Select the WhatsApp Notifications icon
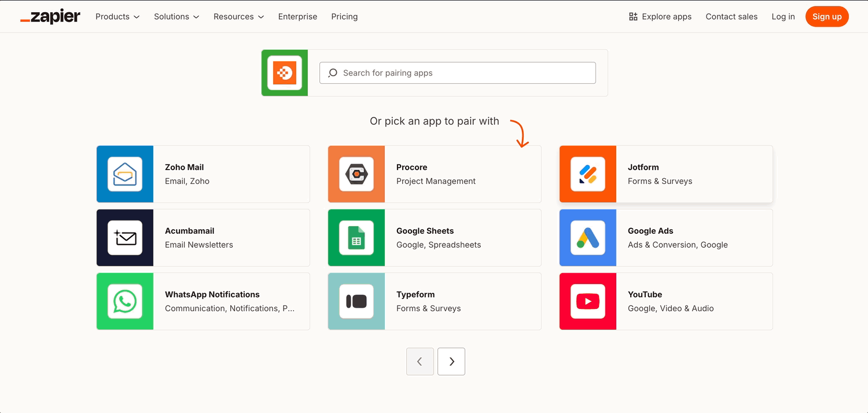The image size is (868, 413). tap(125, 301)
